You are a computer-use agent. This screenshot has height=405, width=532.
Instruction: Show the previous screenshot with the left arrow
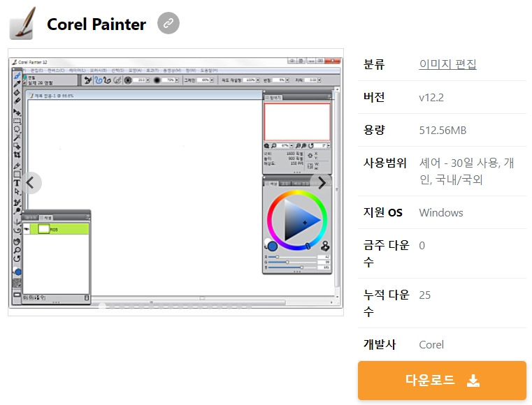(x=31, y=183)
